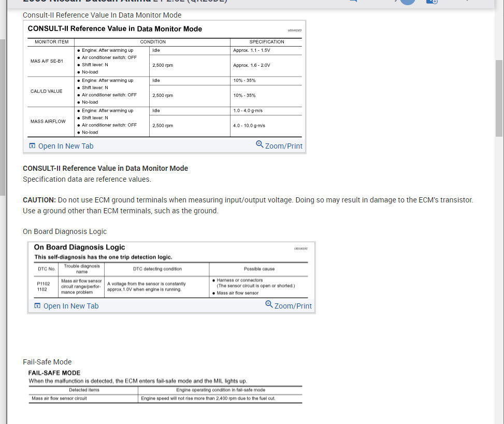Click 'Specification data are reference values.' sentence
Screen dimensions: 504x424
click(87, 179)
